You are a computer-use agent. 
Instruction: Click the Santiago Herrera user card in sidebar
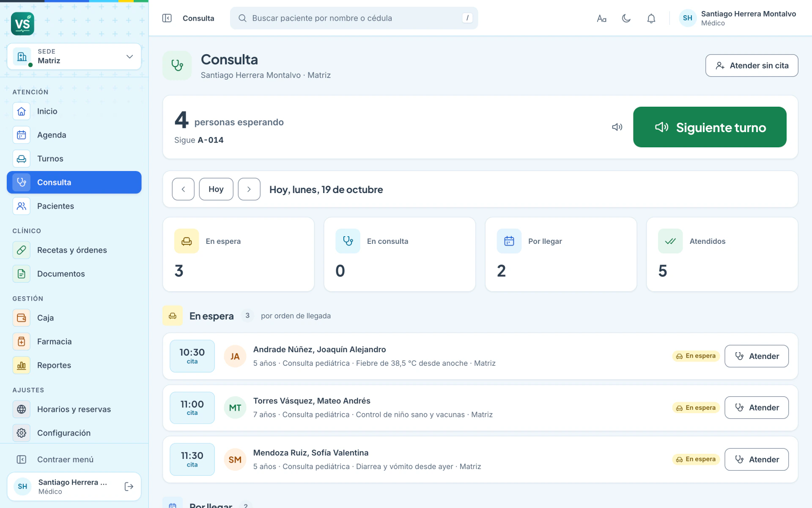point(74,486)
